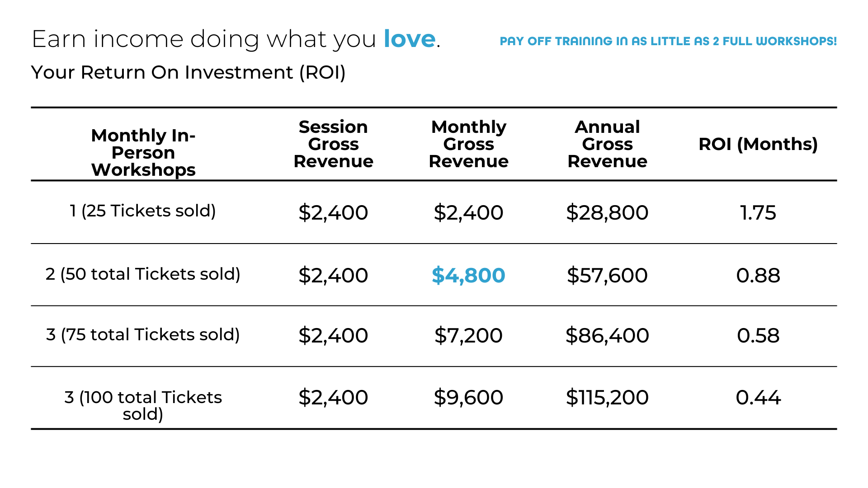Click the $57,600 annual revenue cell
The height and width of the screenshot is (488, 868).
[x=607, y=275]
